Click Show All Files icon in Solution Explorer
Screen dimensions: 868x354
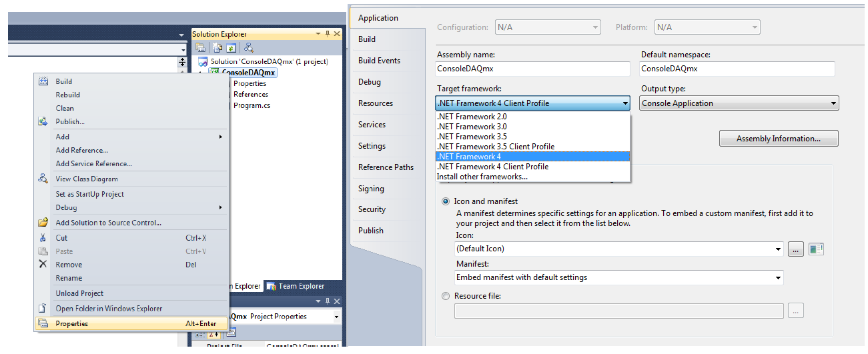pos(217,48)
